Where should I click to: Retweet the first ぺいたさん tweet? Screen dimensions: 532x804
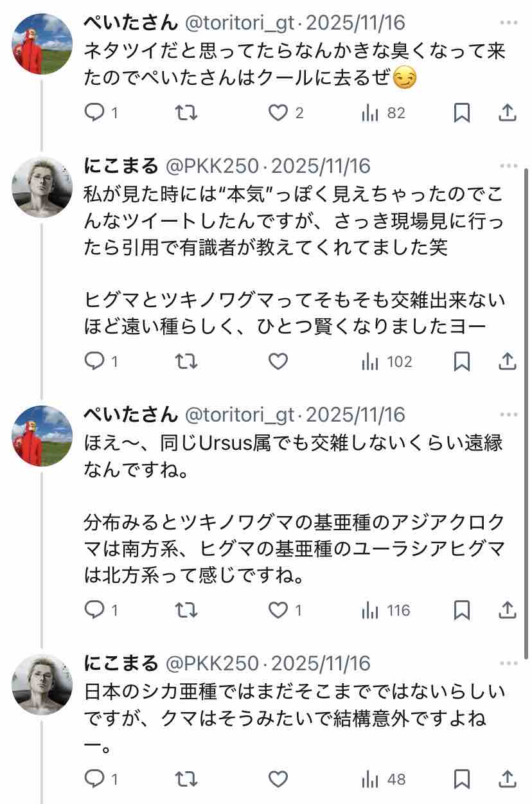[186, 113]
